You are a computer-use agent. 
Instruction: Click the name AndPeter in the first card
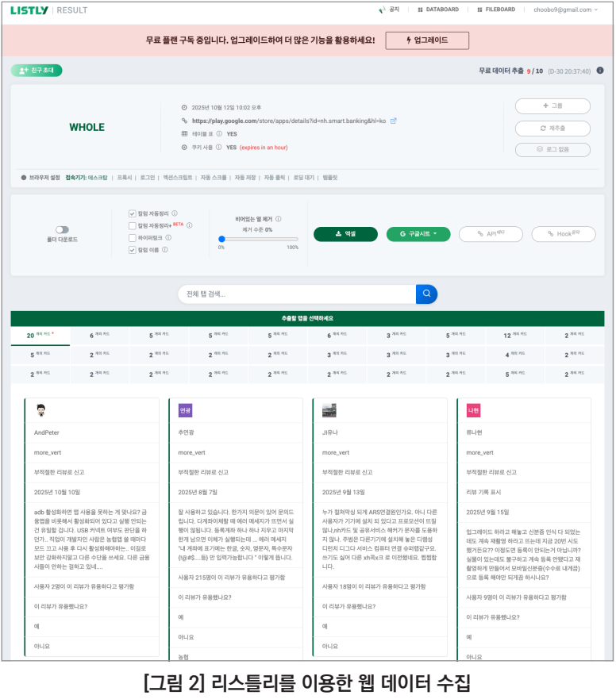tap(46, 433)
